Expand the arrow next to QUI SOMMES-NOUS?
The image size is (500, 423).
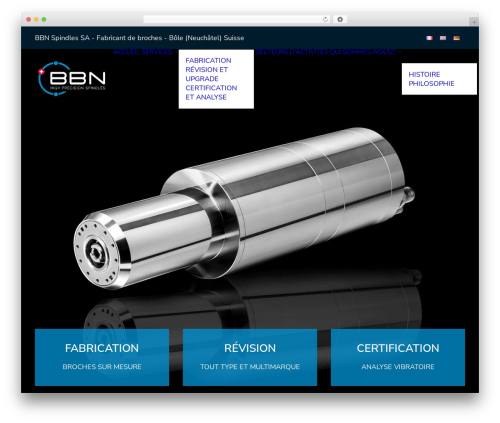(400, 52)
